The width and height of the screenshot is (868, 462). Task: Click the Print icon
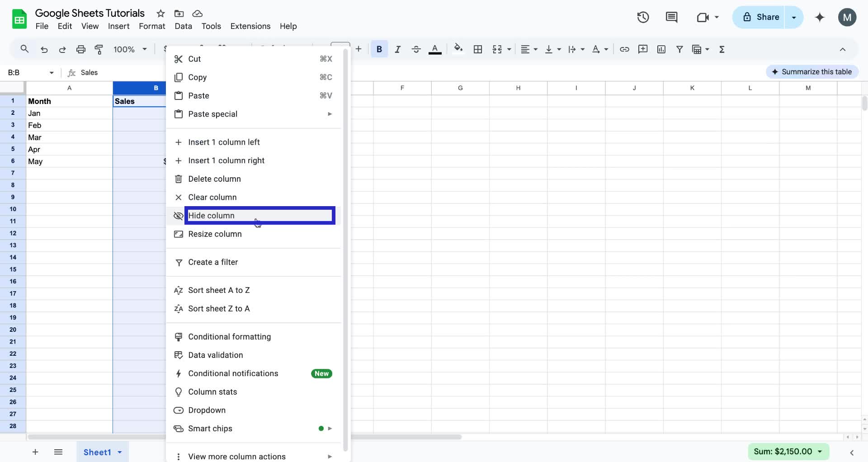click(x=80, y=49)
